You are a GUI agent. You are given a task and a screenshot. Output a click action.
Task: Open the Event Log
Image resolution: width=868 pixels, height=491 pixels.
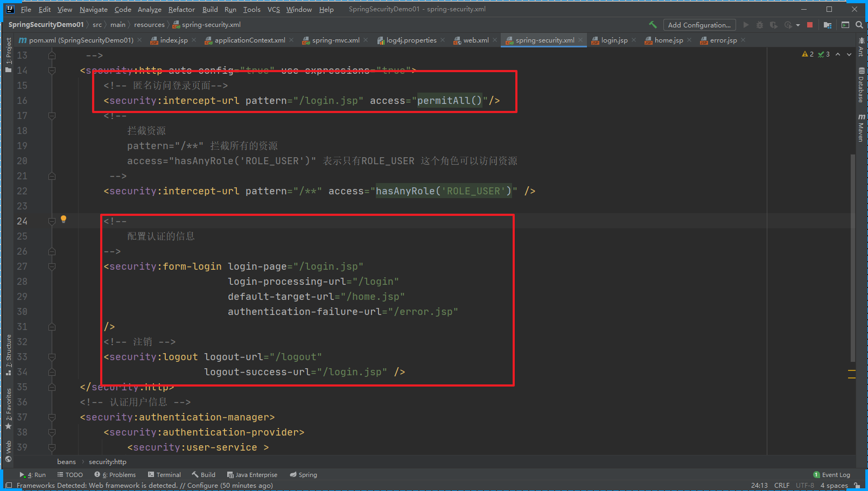tap(832, 475)
